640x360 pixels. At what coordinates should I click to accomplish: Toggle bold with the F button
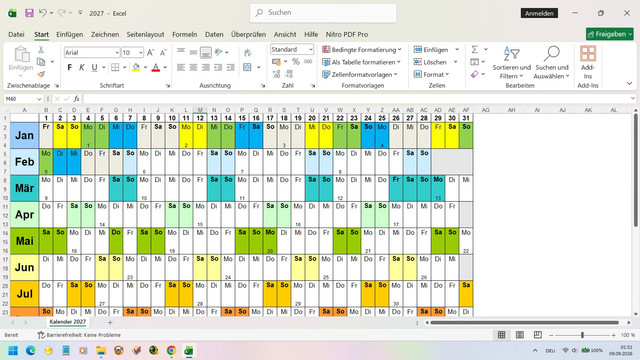[69, 67]
